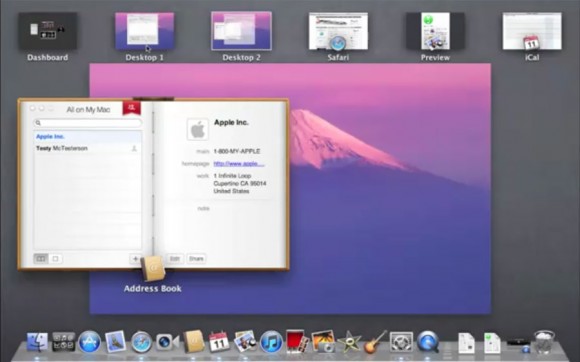Click the red groups bookmark ribbon
The width and height of the screenshot is (580, 362).
pos(132,108)
